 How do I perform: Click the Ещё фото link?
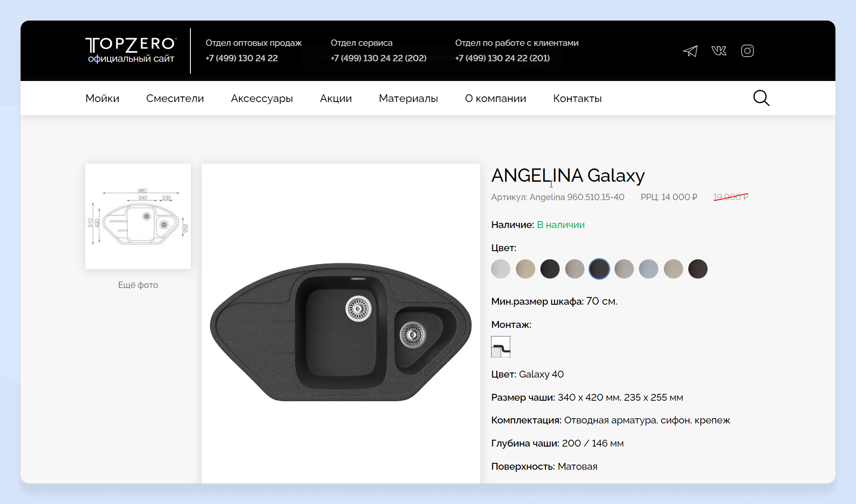point(138,285)
